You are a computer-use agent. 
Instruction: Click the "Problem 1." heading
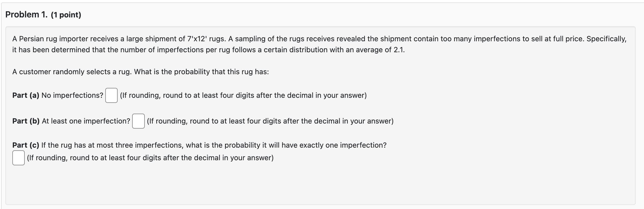click(26, 14)
